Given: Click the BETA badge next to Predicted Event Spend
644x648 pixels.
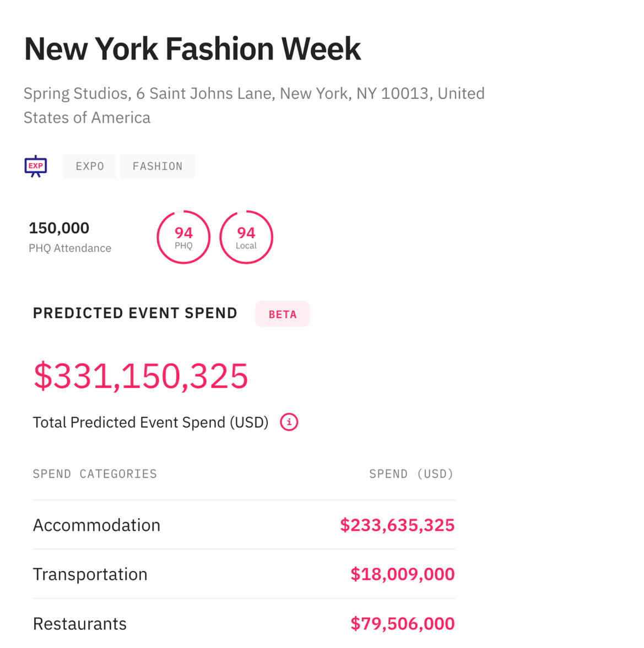Looking at the screenshot, I should coord(282,314).
